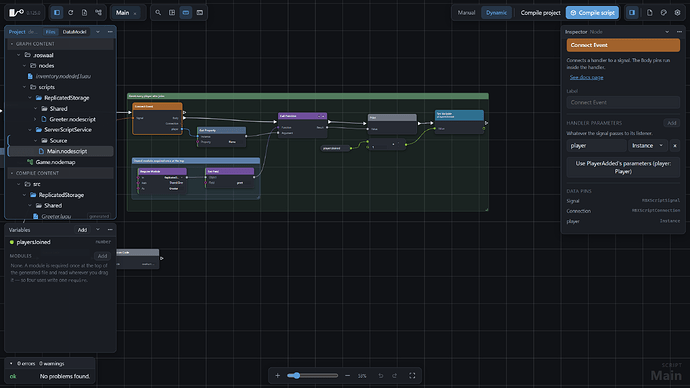Open the Instance type dropdown

[x=648, y=146]
